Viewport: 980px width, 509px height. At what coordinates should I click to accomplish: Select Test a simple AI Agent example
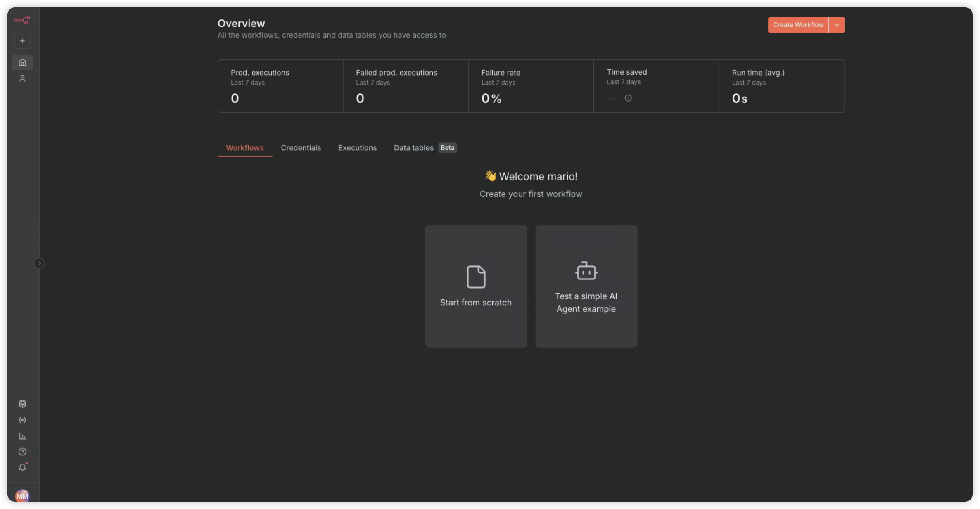click(x=586, y=286)
